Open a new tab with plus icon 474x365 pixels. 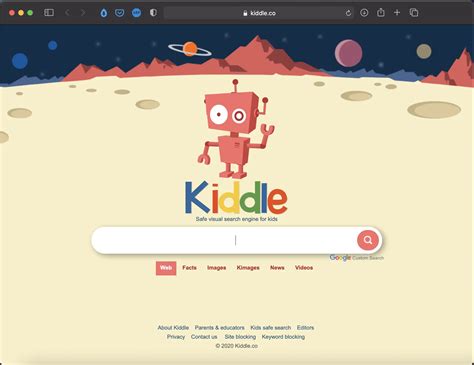[x=397, y=13]
